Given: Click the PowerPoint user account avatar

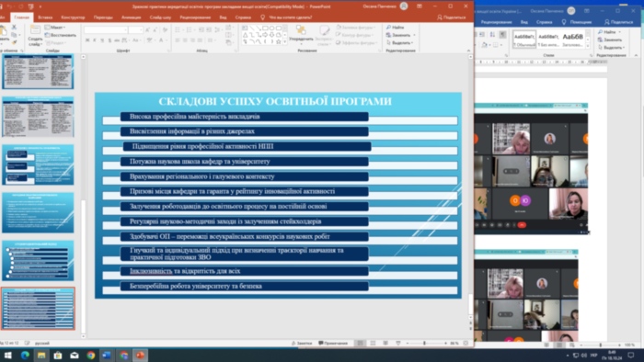Looking at the screenshot, I should pyautogui.click(x=404, y=6).
